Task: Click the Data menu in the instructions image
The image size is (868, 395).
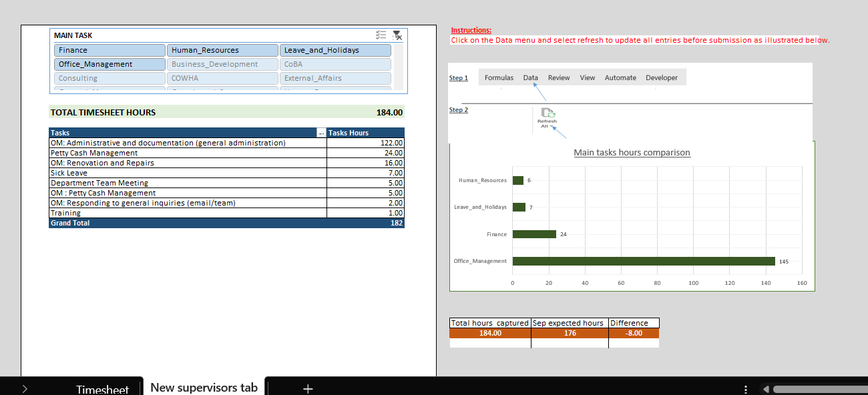Action: coord(530,78)
